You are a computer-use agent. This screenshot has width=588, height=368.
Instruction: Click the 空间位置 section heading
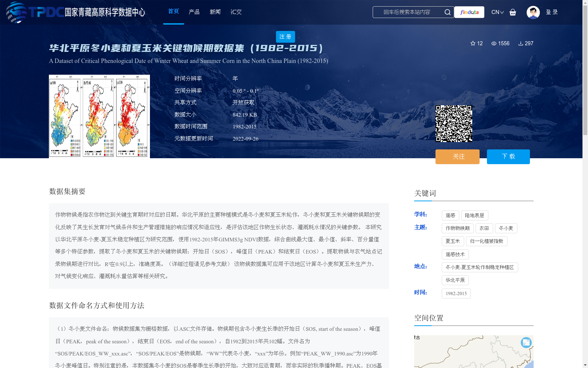(x=429, y=318)
